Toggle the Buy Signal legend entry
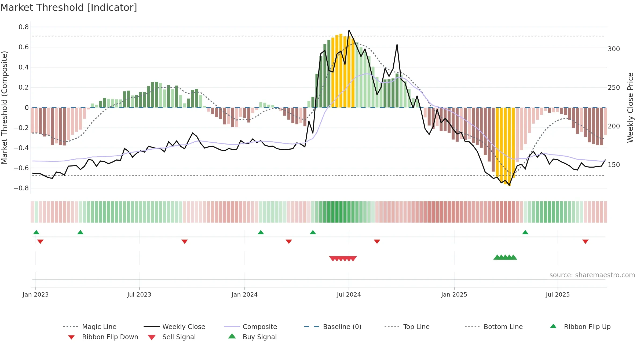The image size is (644, 362). pyautogui.click(x=252, y=337)
